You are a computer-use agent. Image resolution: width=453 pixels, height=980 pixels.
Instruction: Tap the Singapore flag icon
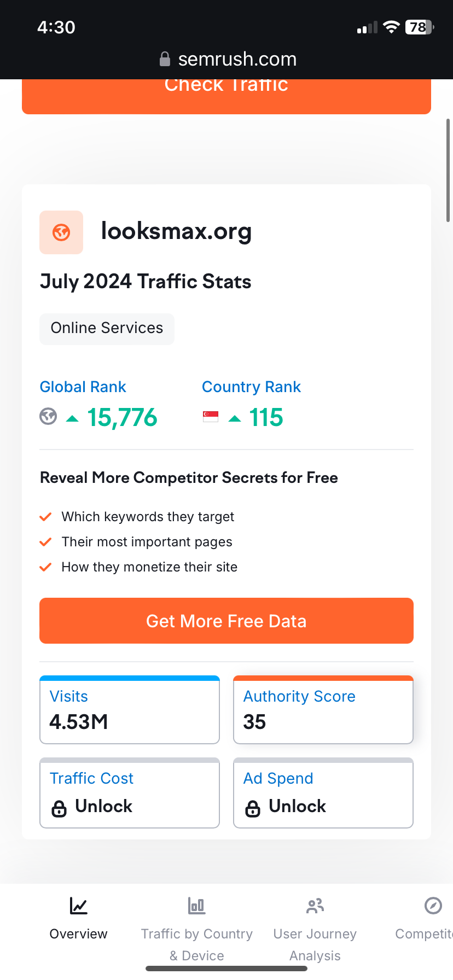211,417
